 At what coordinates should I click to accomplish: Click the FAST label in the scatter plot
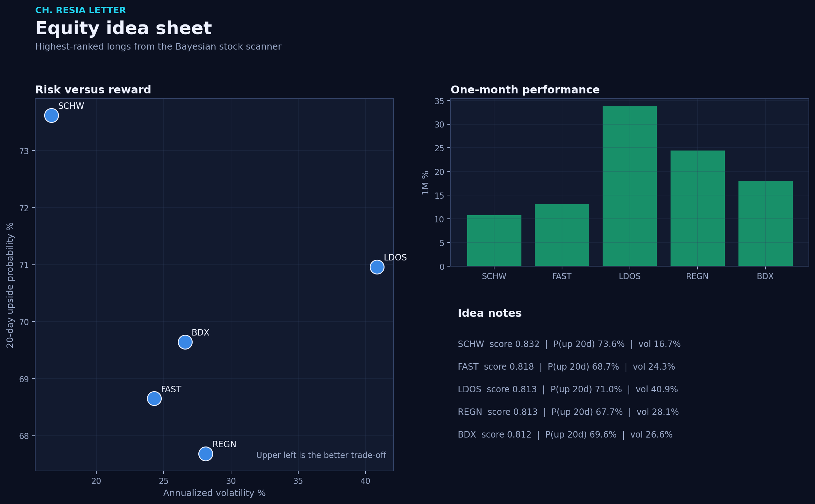(171, 389)
